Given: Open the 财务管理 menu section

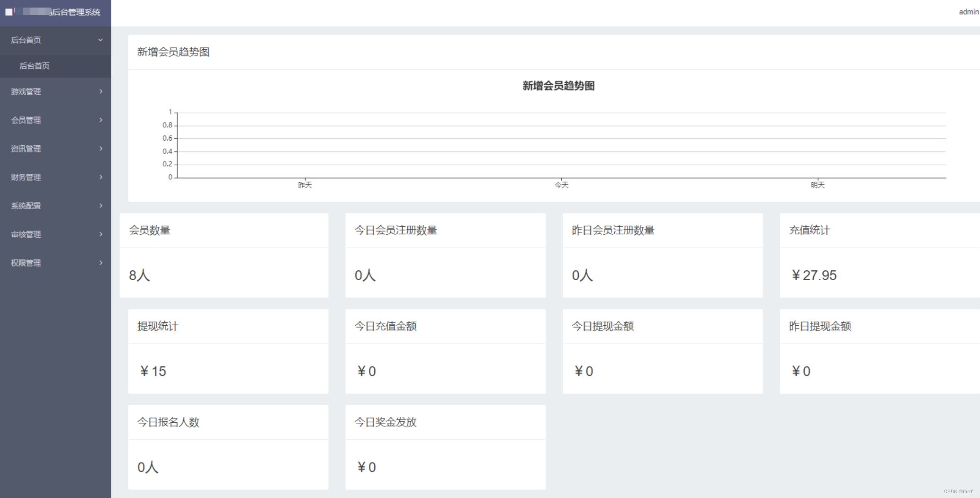Looking at the screenshot, I should click(x=26, y=177).
